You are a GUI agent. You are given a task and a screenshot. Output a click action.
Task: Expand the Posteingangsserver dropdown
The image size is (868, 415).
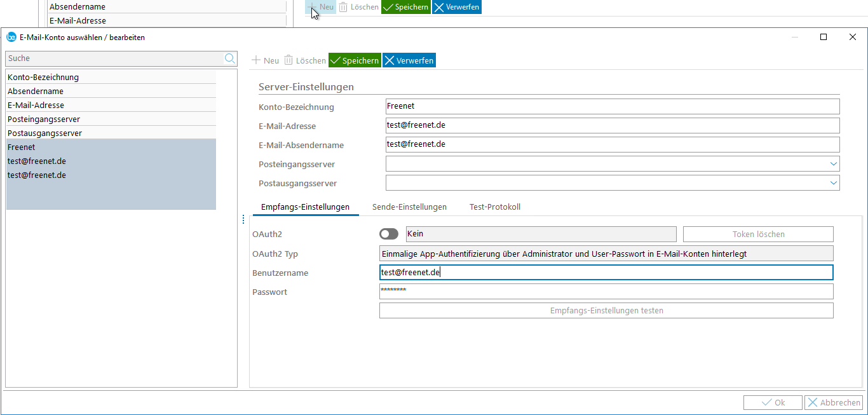[833, 164]
